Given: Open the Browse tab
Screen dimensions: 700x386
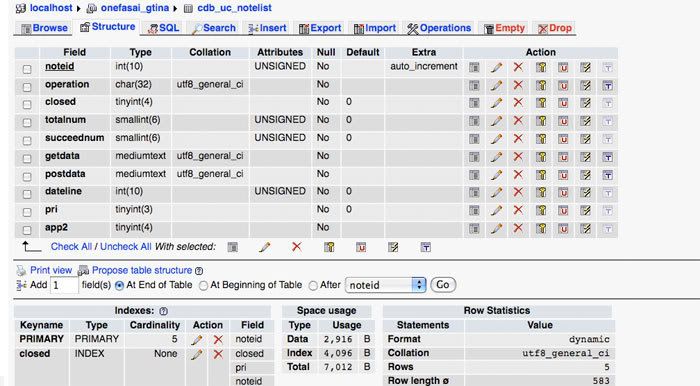Looking at the screenshot, I should click(45, 28).
